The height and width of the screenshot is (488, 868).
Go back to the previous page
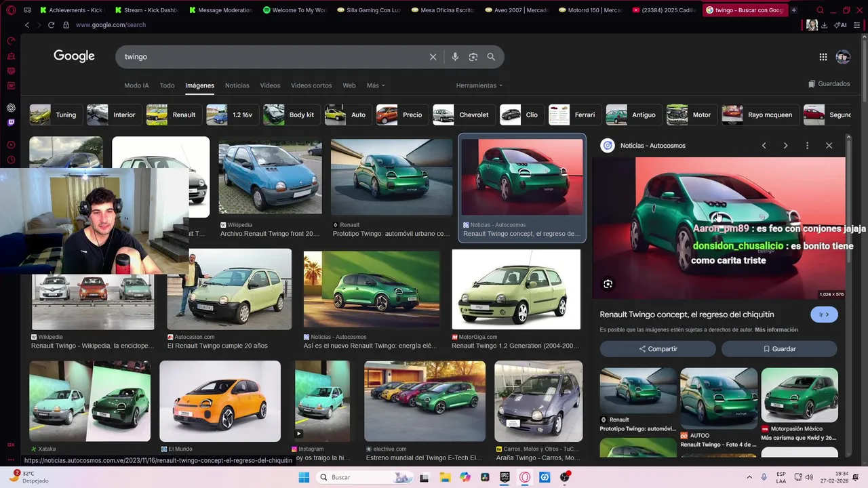pos(27,24)
